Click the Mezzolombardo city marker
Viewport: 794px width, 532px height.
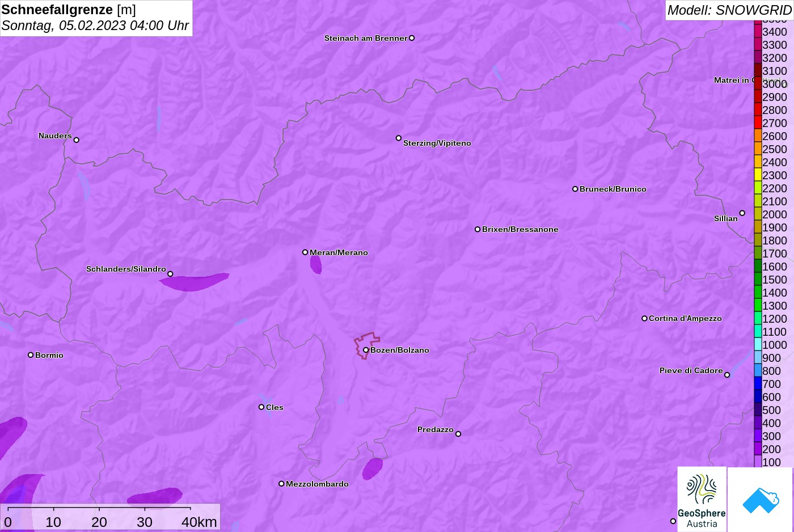click(281, 484)
